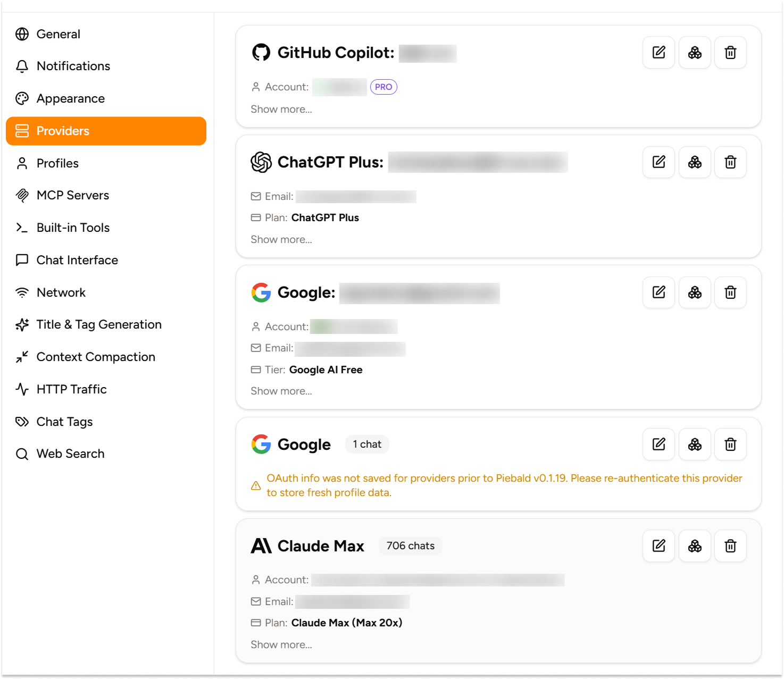The image size is (784, 679).
Task: Click the Appearance palette icon
Action: pyautogui.click(x=22, y=98)
